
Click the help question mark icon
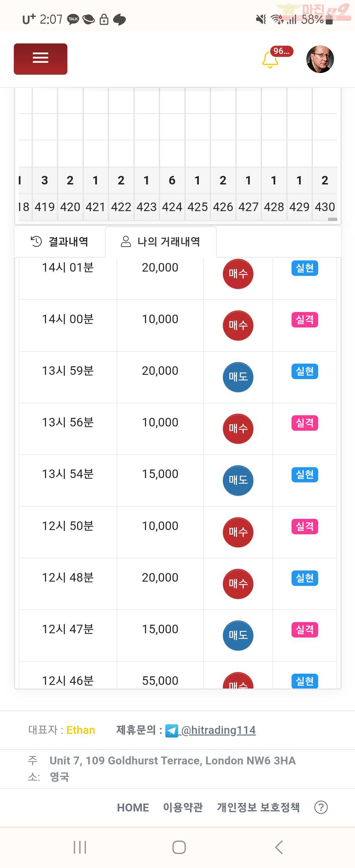point(321,808)
